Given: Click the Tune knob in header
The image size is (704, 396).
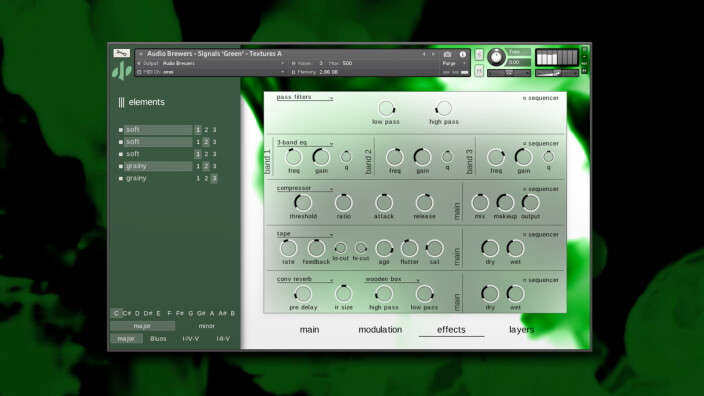Looking at the screenshot, I should (x=496, y=57).
